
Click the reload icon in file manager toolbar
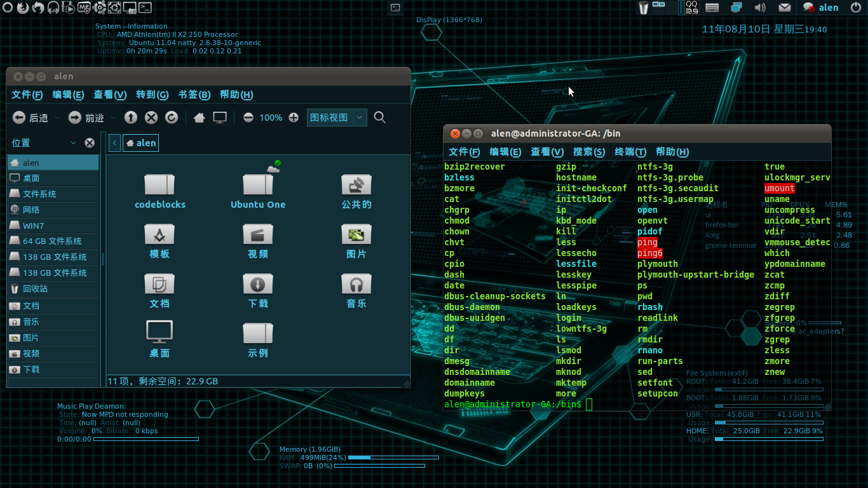172,118
